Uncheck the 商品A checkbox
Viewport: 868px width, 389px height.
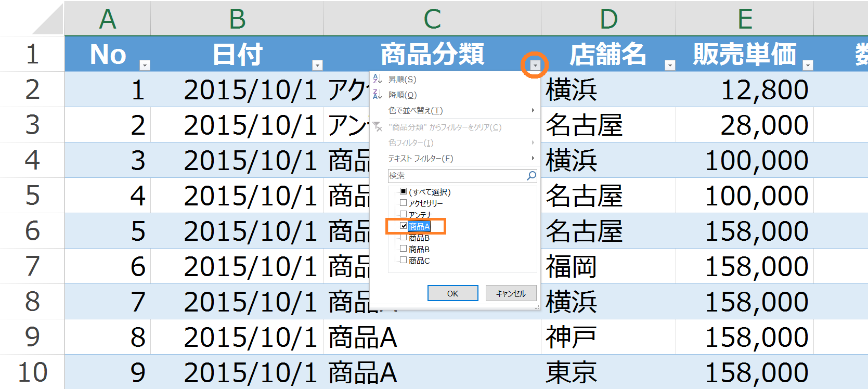(403, 226)
